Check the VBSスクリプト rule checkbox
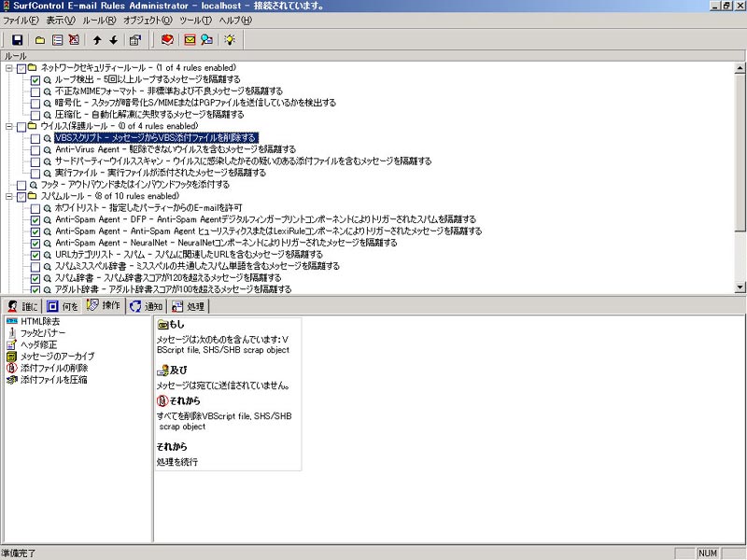747x560 pixels. tap(35, 138)
